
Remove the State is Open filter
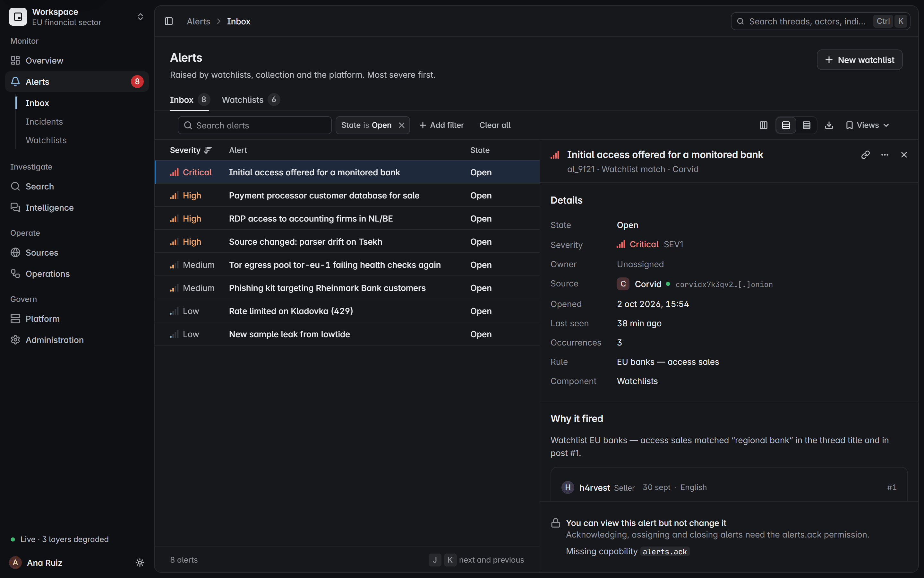(x=402, y=125)
